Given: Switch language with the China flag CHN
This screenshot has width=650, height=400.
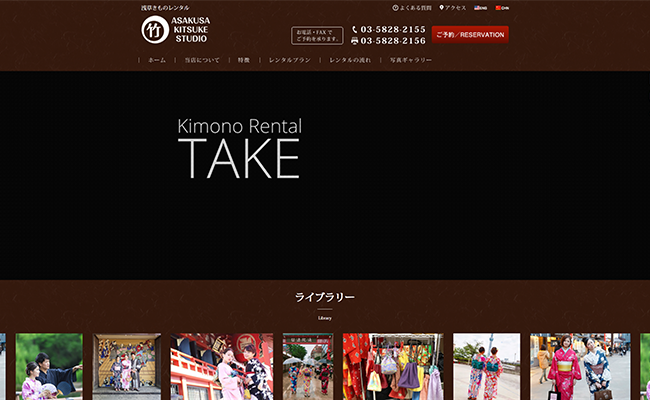Looking at the screenshot, I should click(x=502, y=7).
